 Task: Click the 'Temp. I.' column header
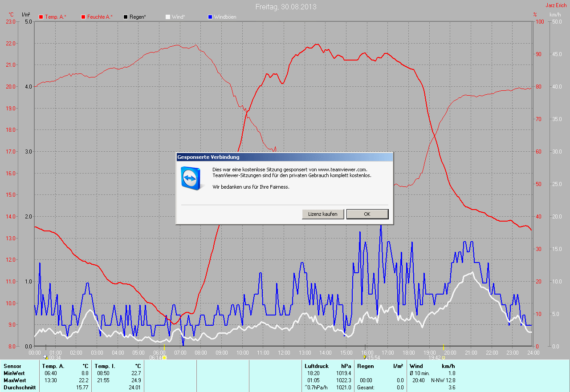pyautogui.click(x=105, y=366)
